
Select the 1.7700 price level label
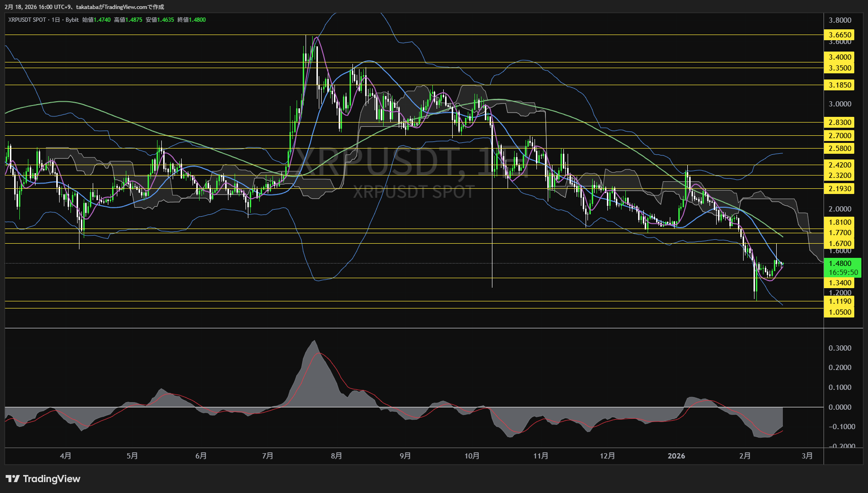coord(839,232)
